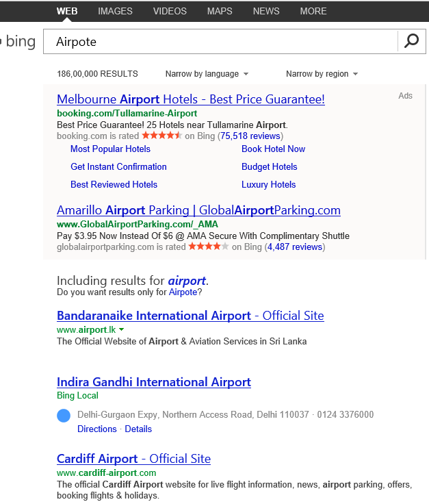
Task: Open the More menu
Action: point(313,11)
